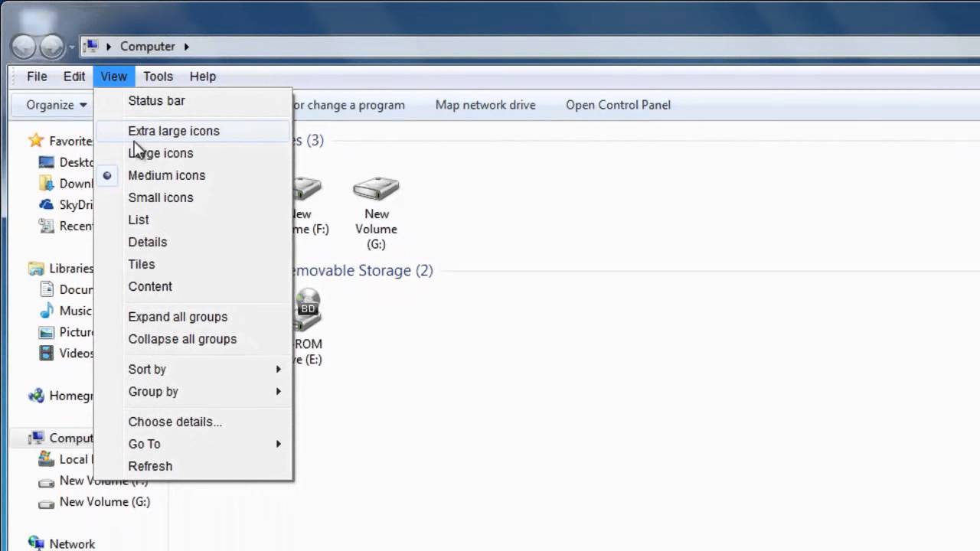Open the SkyDrive cloud icon in sidebar

(x=47, y=205)
